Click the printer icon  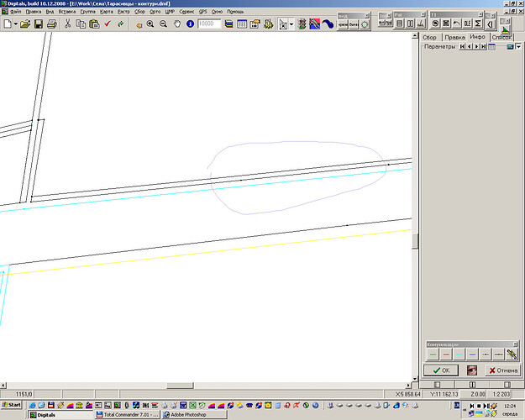point(51,24)
